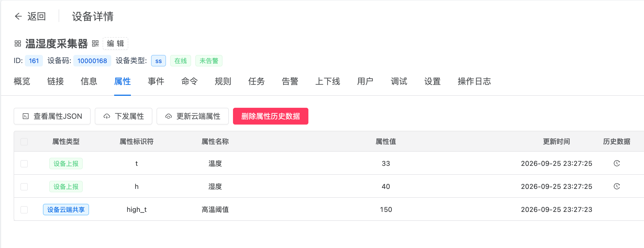Open the 设置 tab
Screen dimensions: 644x248
(x=432, y=81)
